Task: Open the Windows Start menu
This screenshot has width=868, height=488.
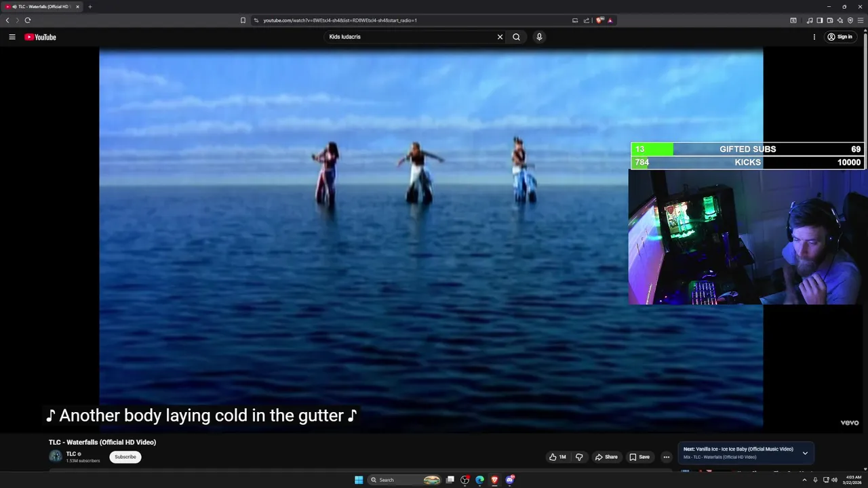Action: tap(359, 480)
